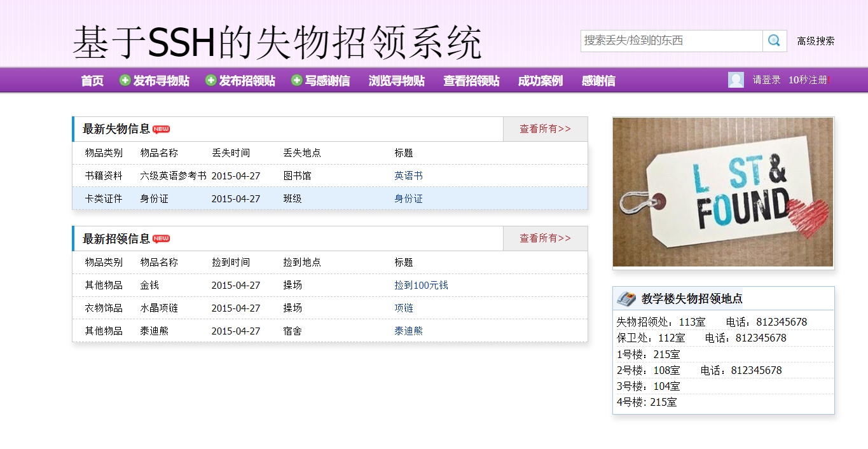Image resolution: width=868 pixels, height=449 pixels.
Task: Open the 高级搜索 advanced search link
Action: (817, 40)
